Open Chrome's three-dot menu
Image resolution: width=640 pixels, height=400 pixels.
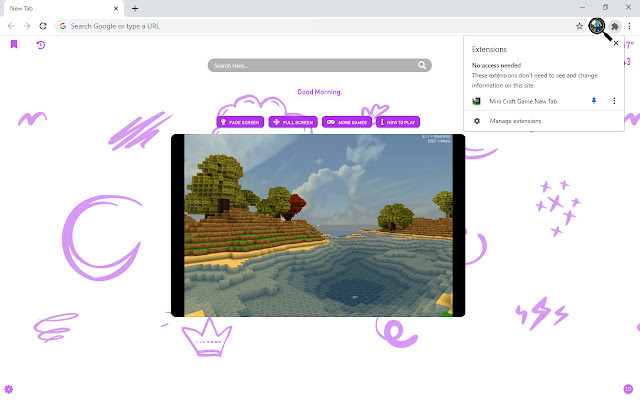pos(629,26)
